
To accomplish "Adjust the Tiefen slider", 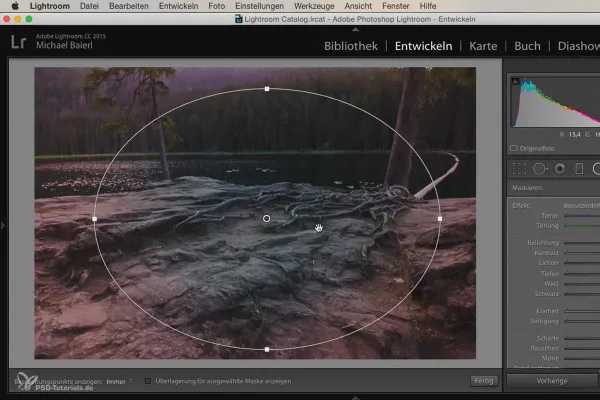I will coord(582,274).
